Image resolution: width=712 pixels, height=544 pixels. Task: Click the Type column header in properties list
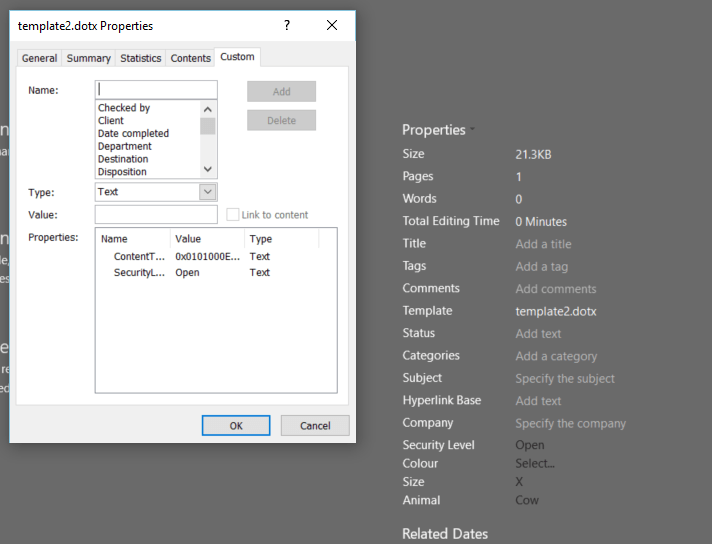click(x=282, y=238)
